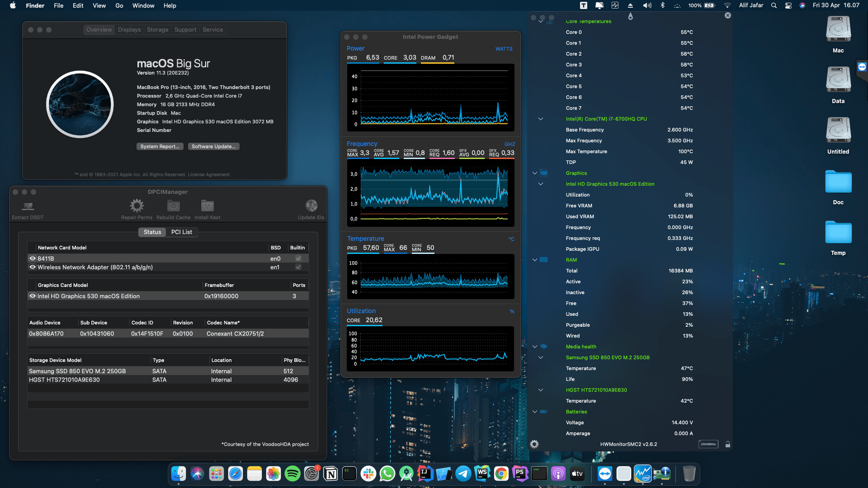Open Telegram from the Dock
The width and height of the screenshot is (868, 488).
[x=463, y=474]
